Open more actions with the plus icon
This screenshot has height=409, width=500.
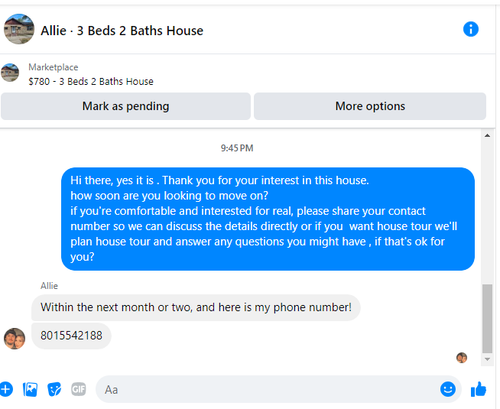click(x=6, y=389)
